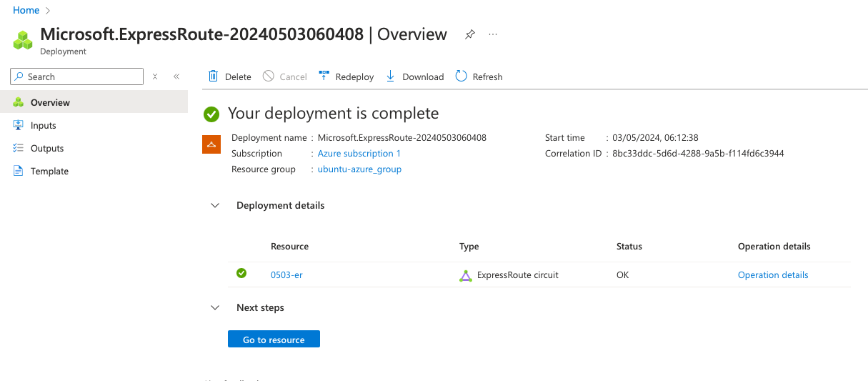Viewport: 868px width, 381px height.
Task: Click the breadcrumb chevron after Home
Action: click(48, 11)
